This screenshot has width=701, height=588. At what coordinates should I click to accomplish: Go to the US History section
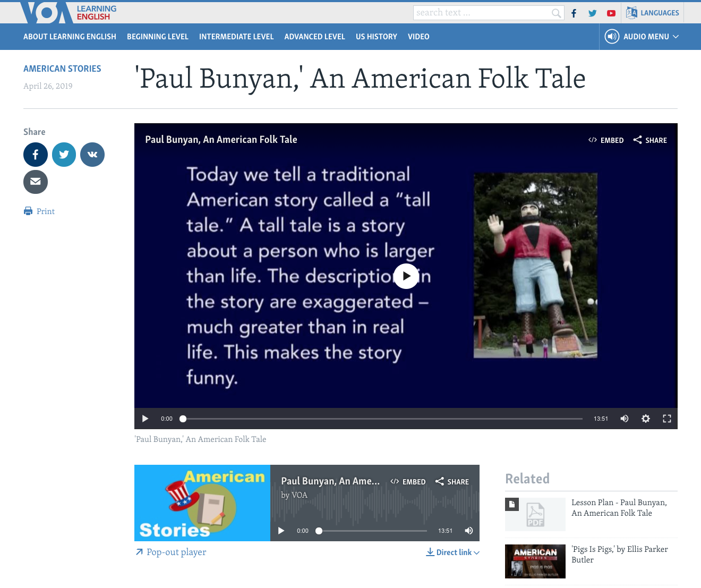pos(377,37)
